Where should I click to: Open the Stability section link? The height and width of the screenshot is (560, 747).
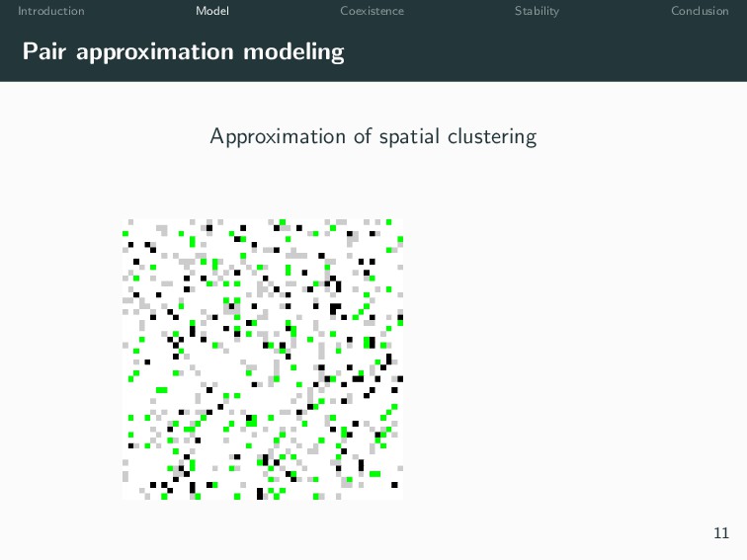pyautogui.click(x=537, y=11)
